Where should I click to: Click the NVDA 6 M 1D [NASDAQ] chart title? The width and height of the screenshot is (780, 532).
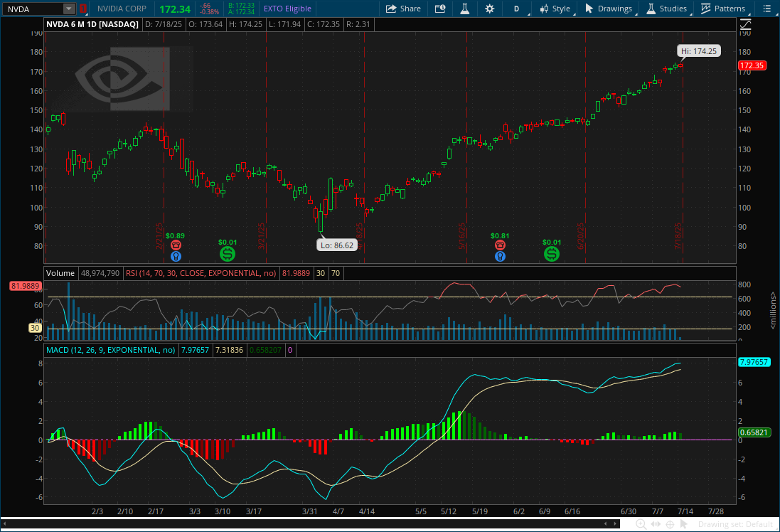pyautogui.click(x=92, y=24)
